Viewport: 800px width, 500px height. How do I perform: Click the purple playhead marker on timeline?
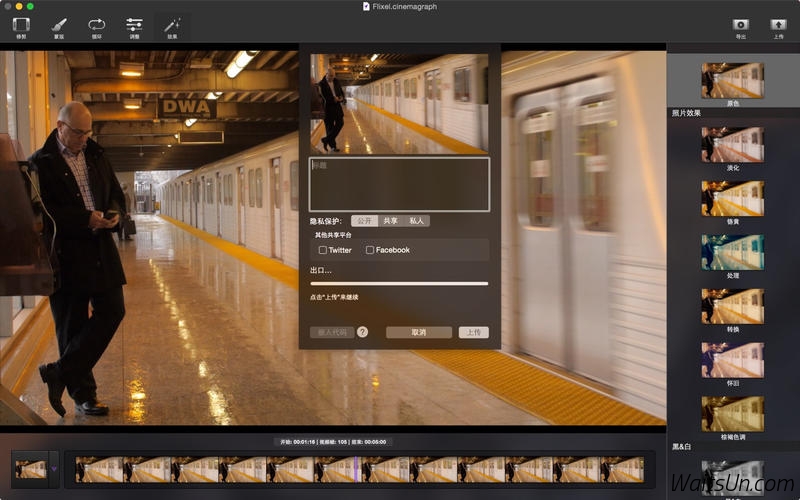[357, 469]
